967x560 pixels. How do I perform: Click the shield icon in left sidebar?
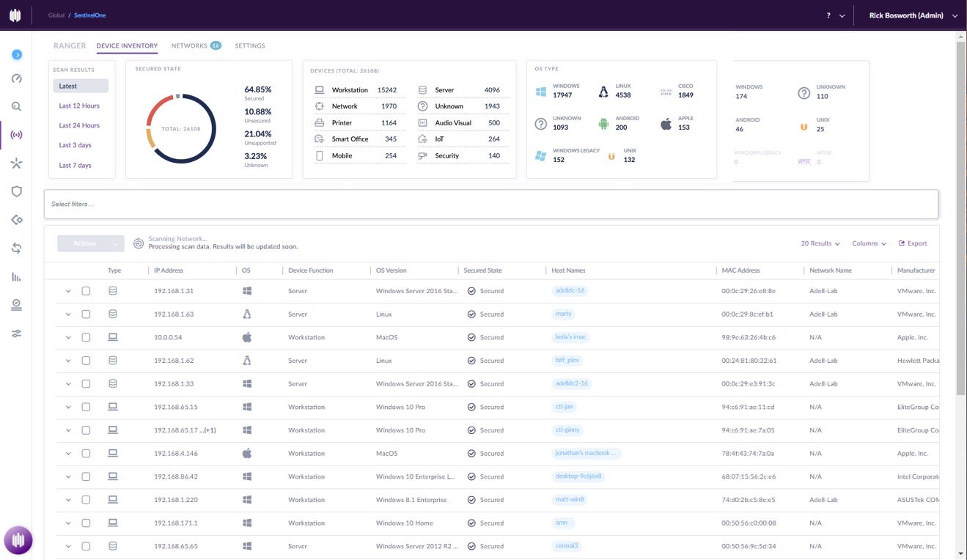pyautogui.click(x=16, y=191)
